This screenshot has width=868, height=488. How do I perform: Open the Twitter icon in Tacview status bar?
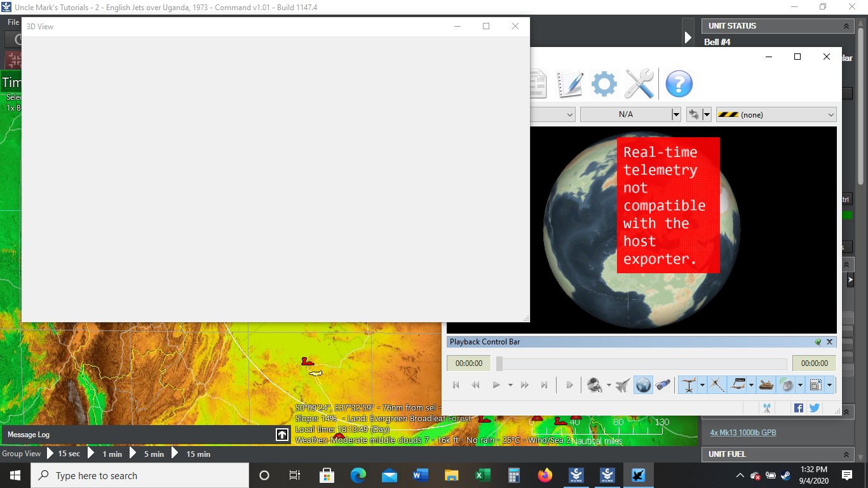tap(814, 408)
